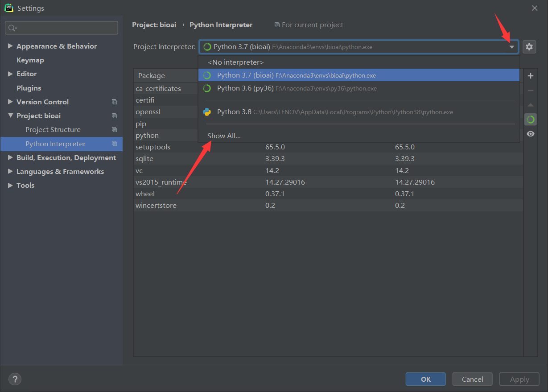Select Python 3.8 system interpreter
Screen dimensions: 548x392
[359, 112]
